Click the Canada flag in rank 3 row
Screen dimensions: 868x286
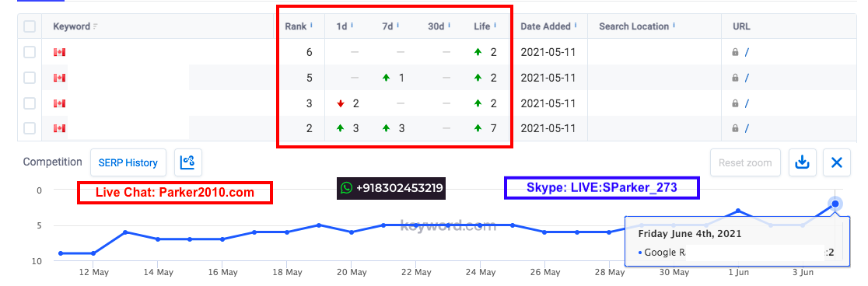(x=59, y=103)
